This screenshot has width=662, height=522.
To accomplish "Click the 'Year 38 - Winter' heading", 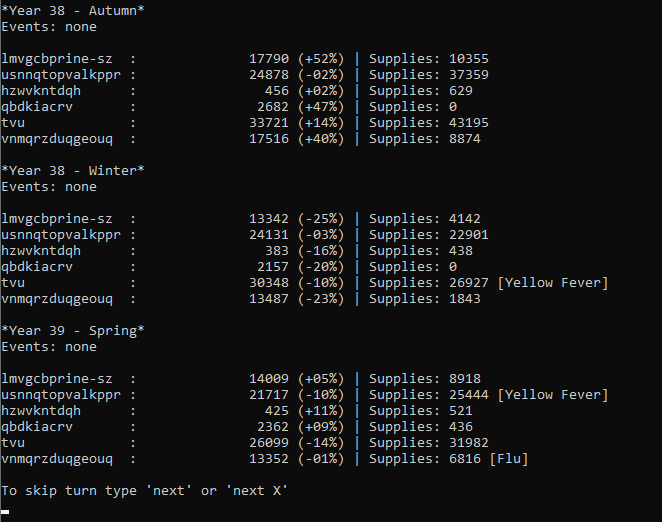I will [73, 171].
